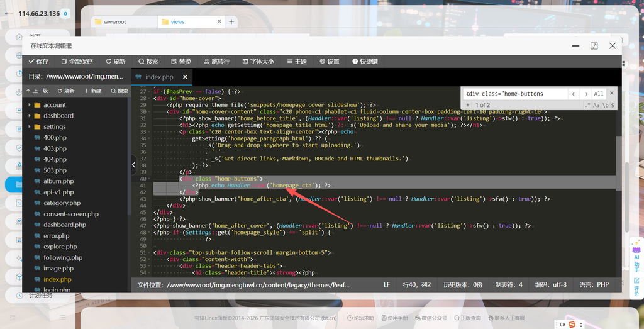Viewport: 644px width, 329px height.
Task: Open api-v1.php in file tree
Action: [x=58, y=192]
